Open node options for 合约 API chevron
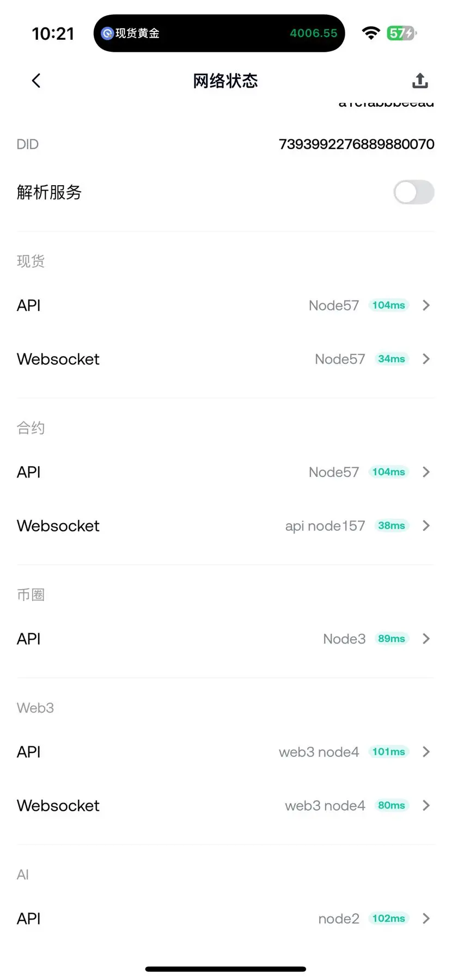Image resolution: width=451 pixels, height=980 pixels. pos(426,472)
